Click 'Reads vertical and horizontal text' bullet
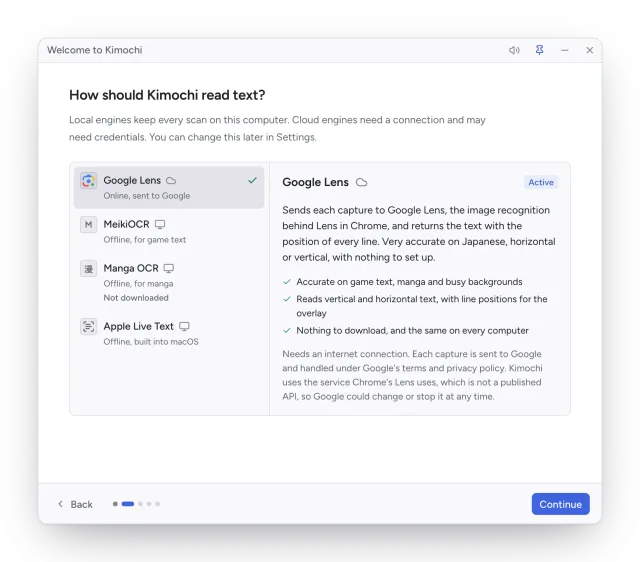Image resolution: width=640 pixels, height=562 pixels. click(422, 306)
